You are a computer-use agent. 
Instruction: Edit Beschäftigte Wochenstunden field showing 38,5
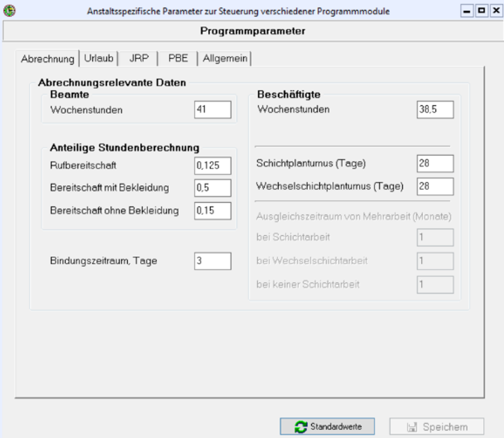coord(435,109)
